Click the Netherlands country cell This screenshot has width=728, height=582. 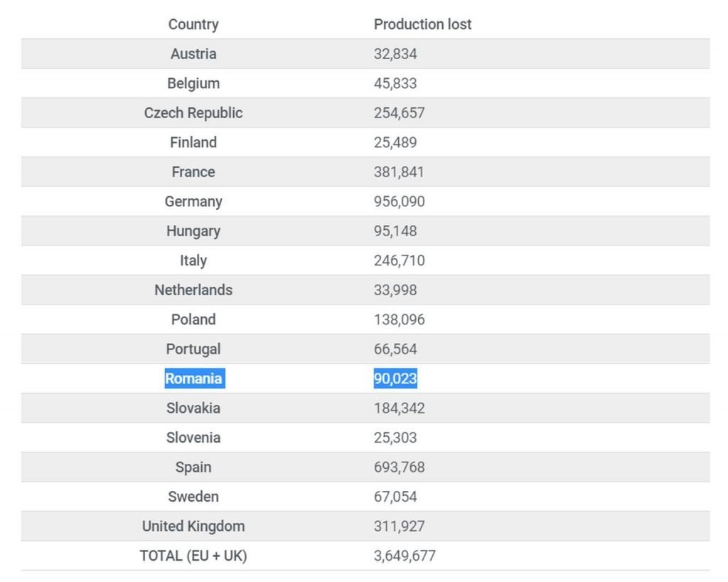pos(193,290)
